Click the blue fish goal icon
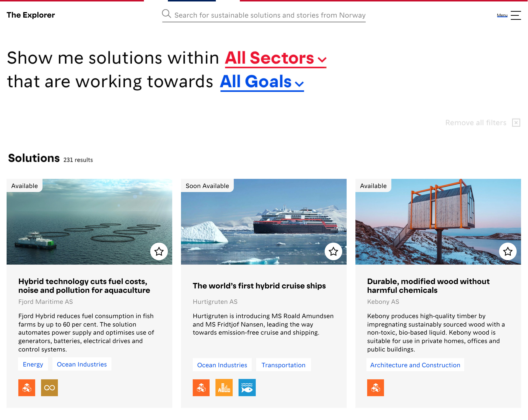 point(247,388)
